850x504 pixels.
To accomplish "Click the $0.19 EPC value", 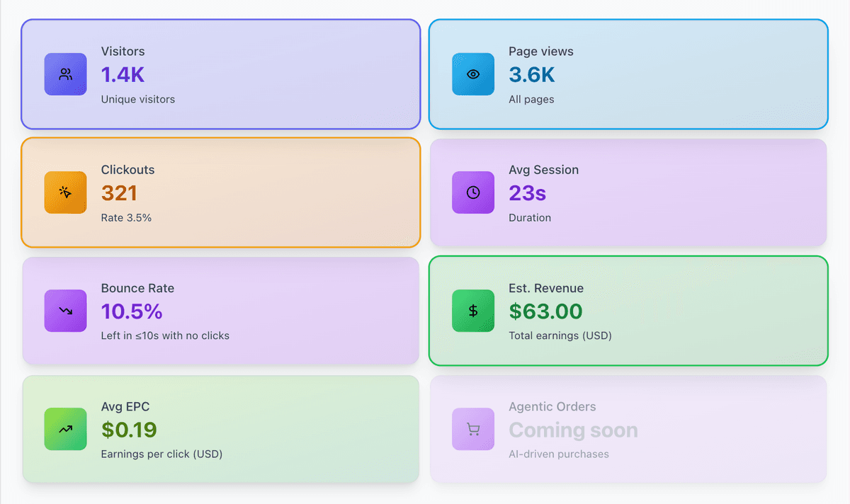I will pos(129,429).
